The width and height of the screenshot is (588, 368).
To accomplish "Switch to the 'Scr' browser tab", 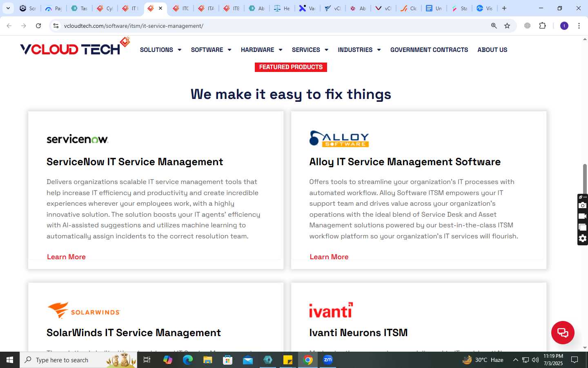I will click(28, 8).
